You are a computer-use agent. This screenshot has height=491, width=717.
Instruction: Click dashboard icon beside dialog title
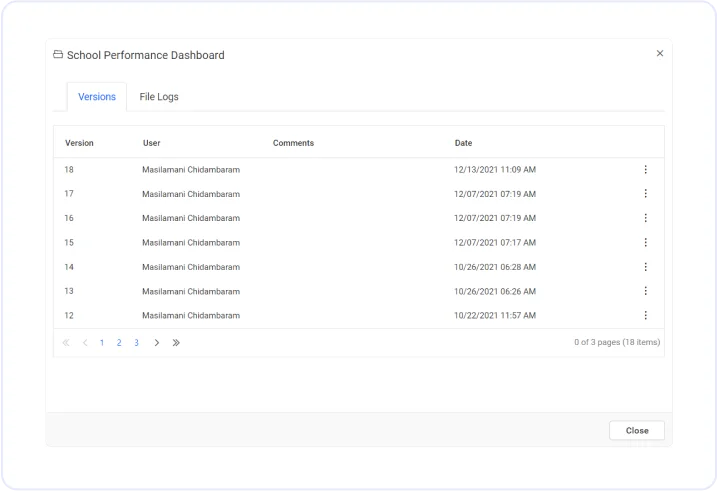pyautogui.click(x=58, y=55)
